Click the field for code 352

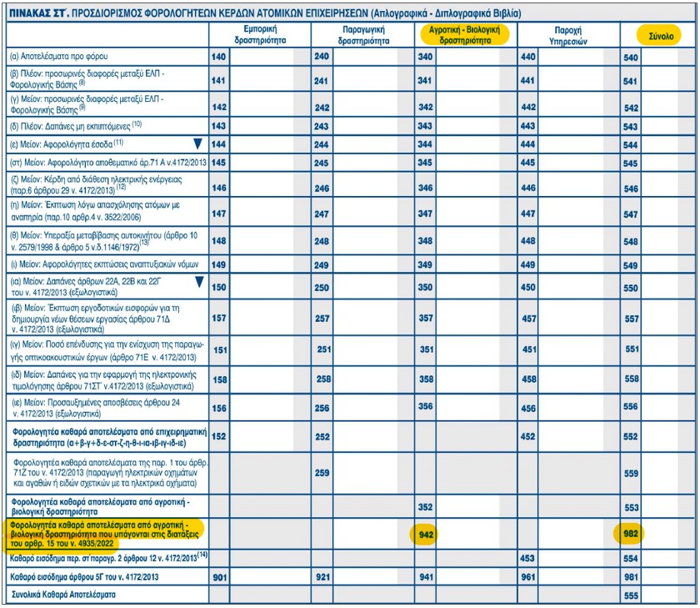point(467,505)
